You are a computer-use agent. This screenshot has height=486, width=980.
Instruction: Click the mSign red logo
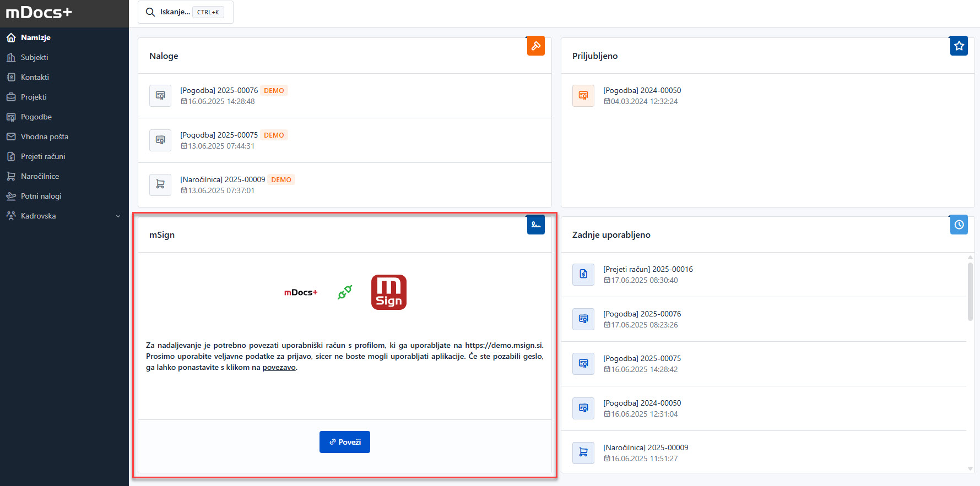coord(388,292)
